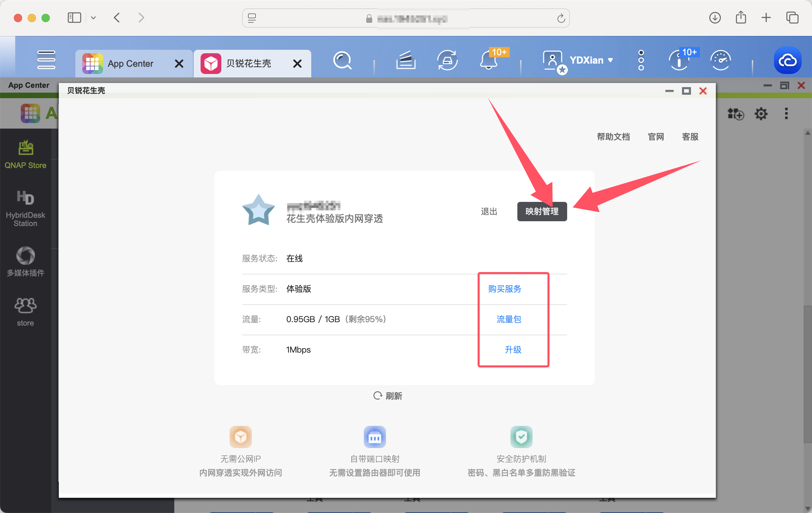This screenshot has width=812, height=513.
Task: Click the YDXian user avatar icon
Action: coord(554,62)
